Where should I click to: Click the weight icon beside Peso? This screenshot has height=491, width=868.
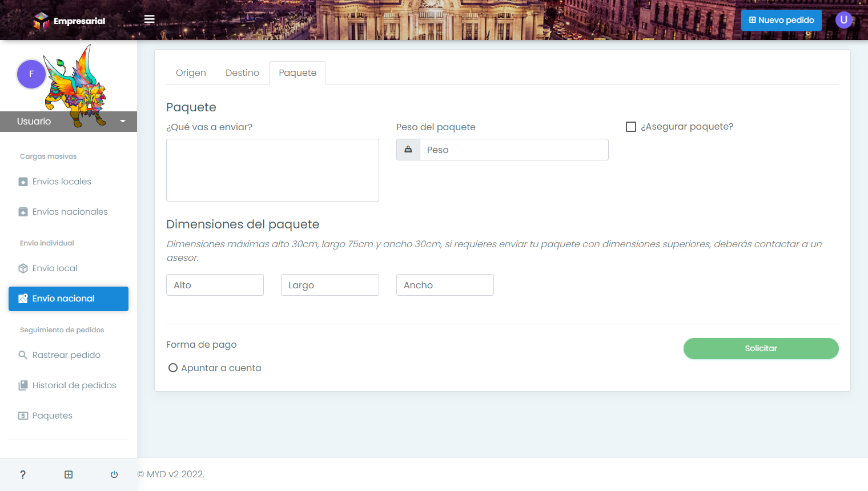click(x=408, y=150)
